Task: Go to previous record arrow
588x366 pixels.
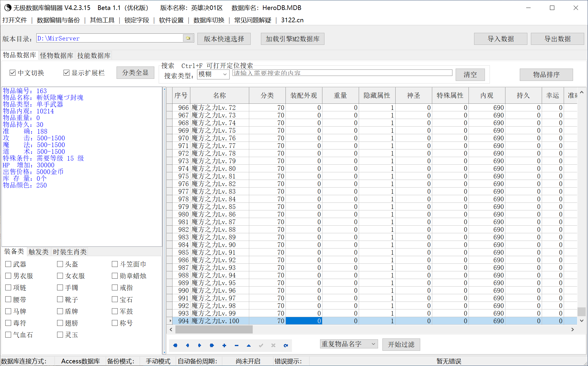Action: [187, 345]
